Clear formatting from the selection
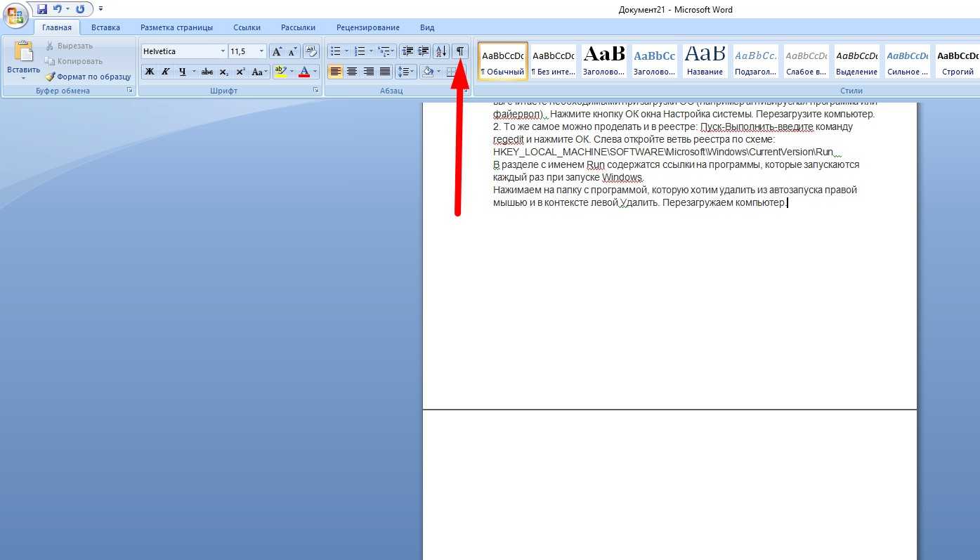 tap(312, 51)
